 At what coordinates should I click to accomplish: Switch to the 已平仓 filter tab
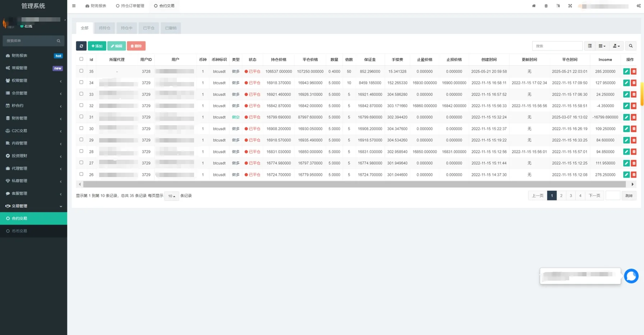coord(148,28)
